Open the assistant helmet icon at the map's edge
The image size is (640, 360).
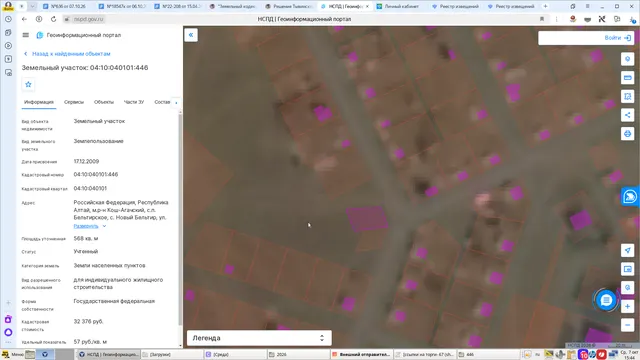[630, 197]
